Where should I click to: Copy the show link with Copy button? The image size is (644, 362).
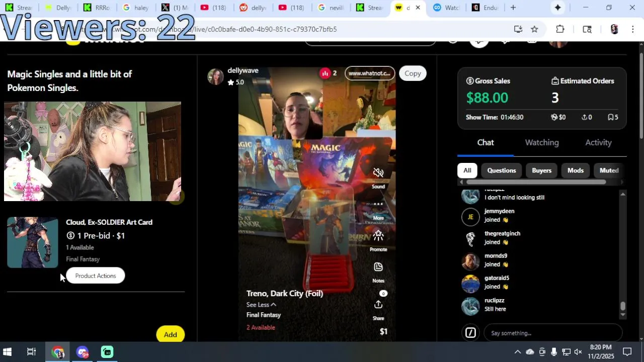[x=413, y=73]
